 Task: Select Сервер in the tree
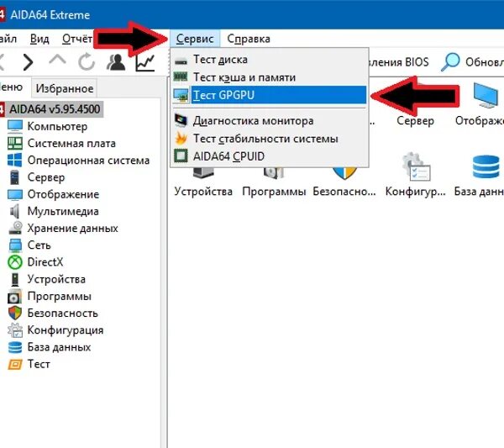tap(46, 177)
